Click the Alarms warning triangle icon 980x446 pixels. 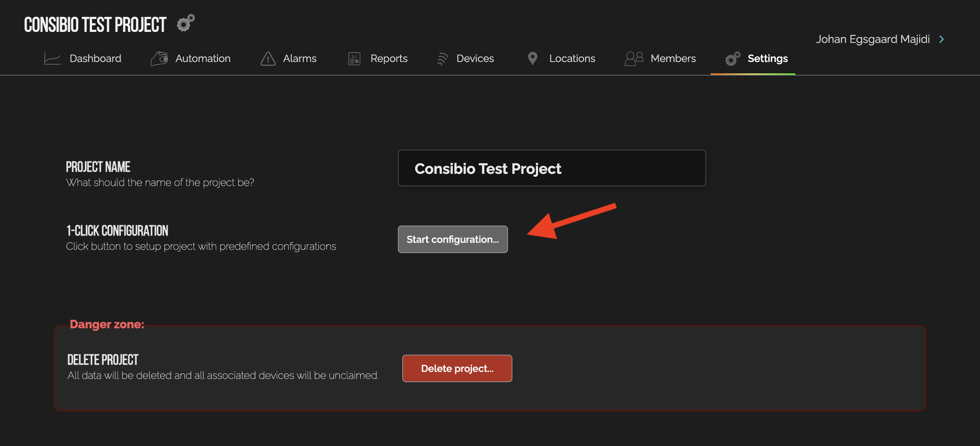point(268,59)
